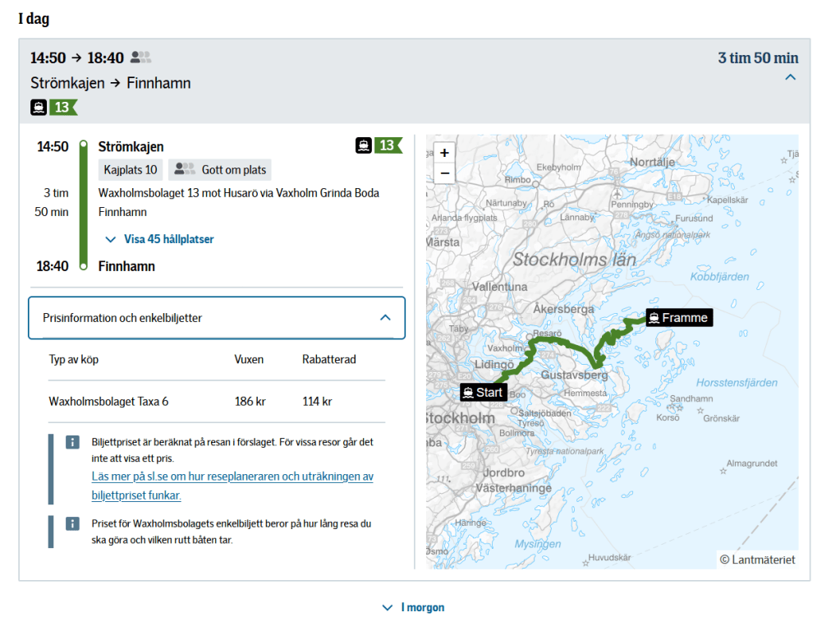
Task: Click info icon beside Waxholmsbolaget price note
Action: pos(72,523)
